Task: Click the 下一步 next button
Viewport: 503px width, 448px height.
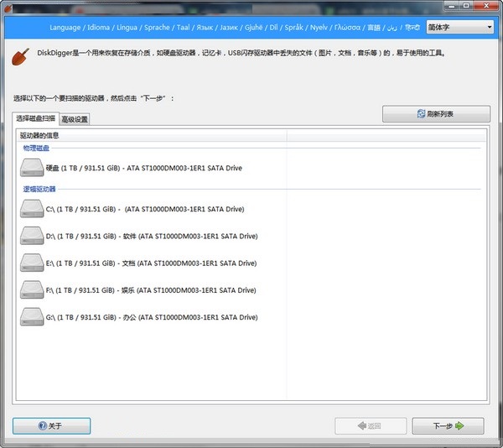Action: 447,426
